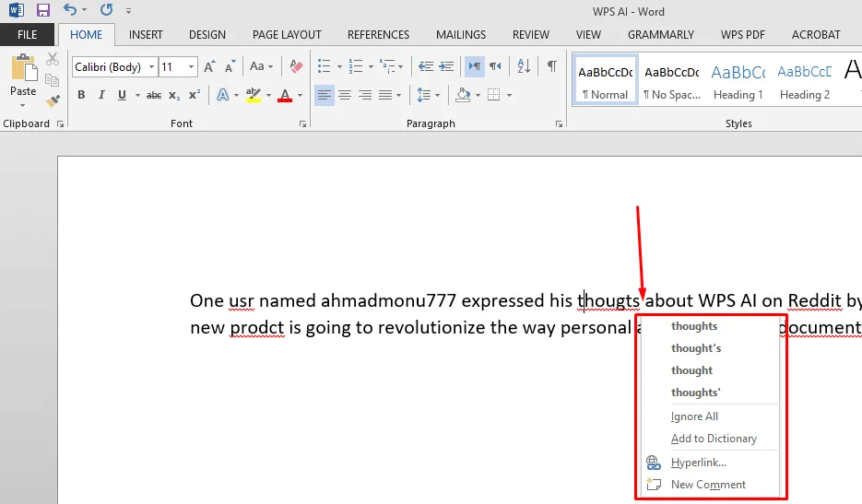Apply the Heading 1 style thumbnail
The height and width of the screenshot is (504, 862).
[738, 81]
